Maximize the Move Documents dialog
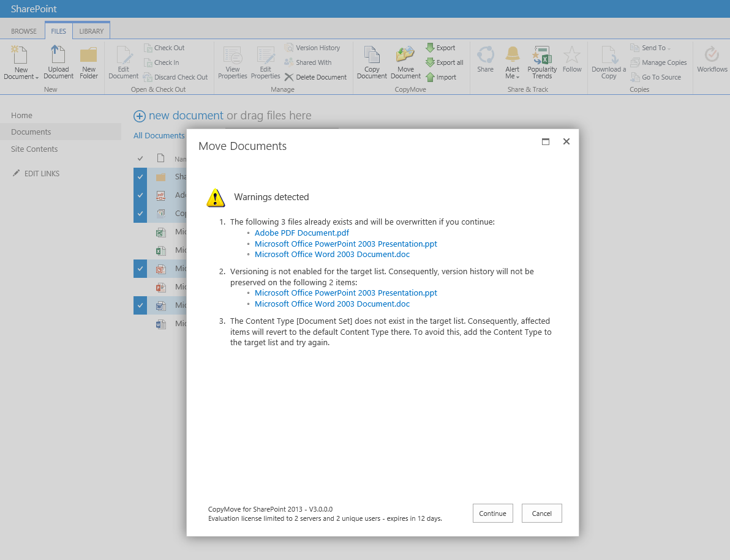The width and height of the screenshot is (730, 560). 546,141
